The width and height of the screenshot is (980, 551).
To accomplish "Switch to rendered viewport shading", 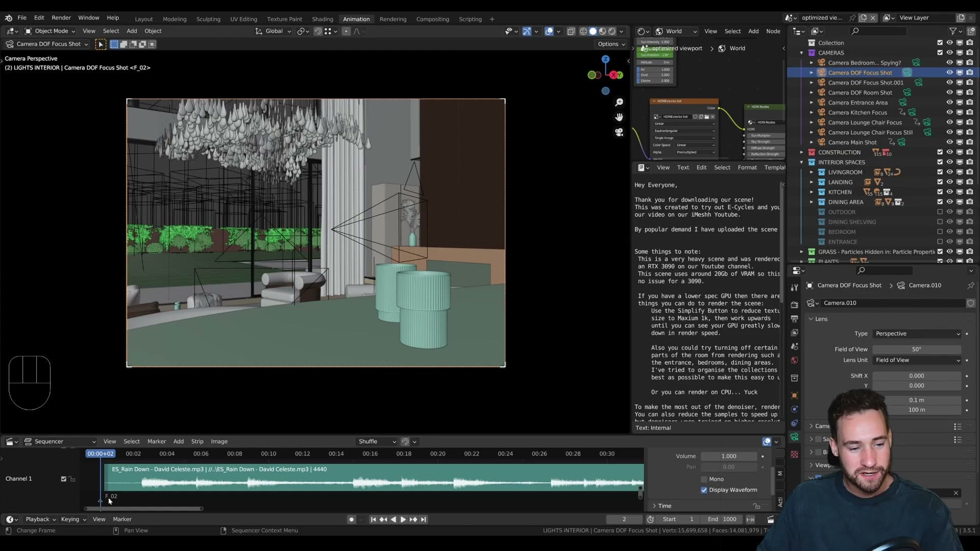I will tap(612, 31).
